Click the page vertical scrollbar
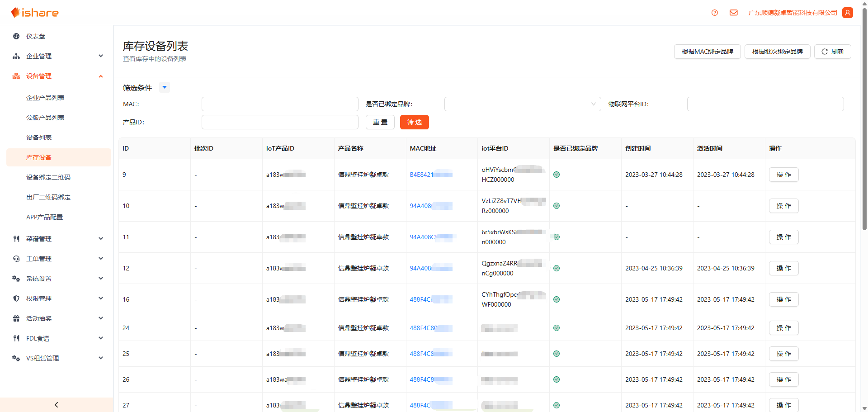Screen dimensions: 868x412 tap(864, 136)
